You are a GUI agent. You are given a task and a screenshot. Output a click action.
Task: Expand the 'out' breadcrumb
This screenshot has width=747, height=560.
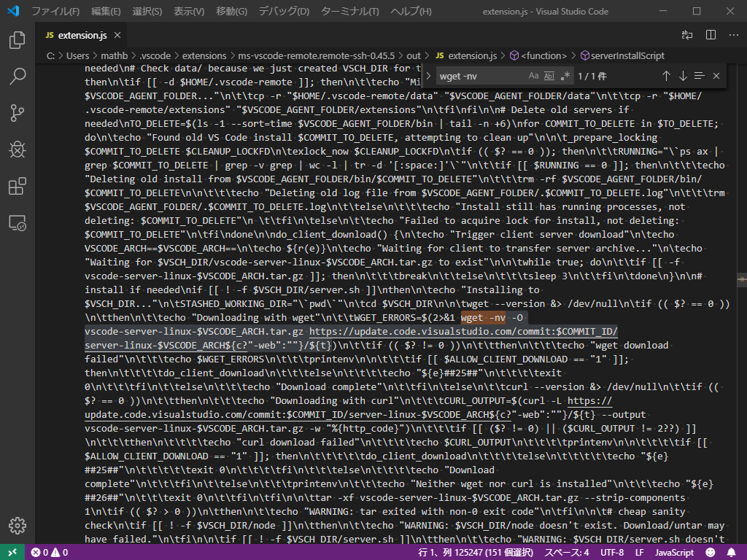click(x=414, y=55)
